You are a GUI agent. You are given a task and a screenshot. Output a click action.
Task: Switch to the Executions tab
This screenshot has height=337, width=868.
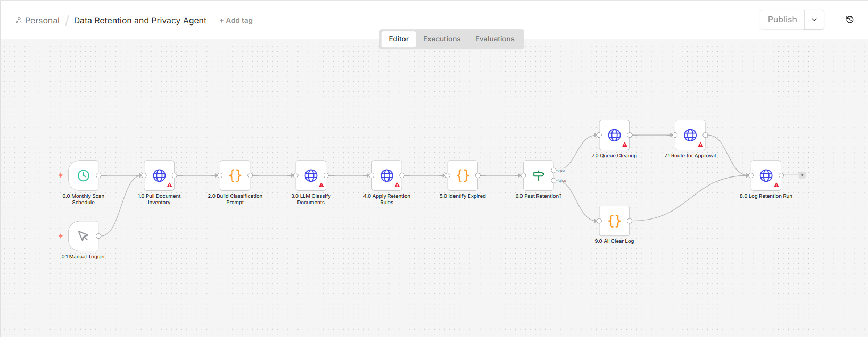(442, 39)
